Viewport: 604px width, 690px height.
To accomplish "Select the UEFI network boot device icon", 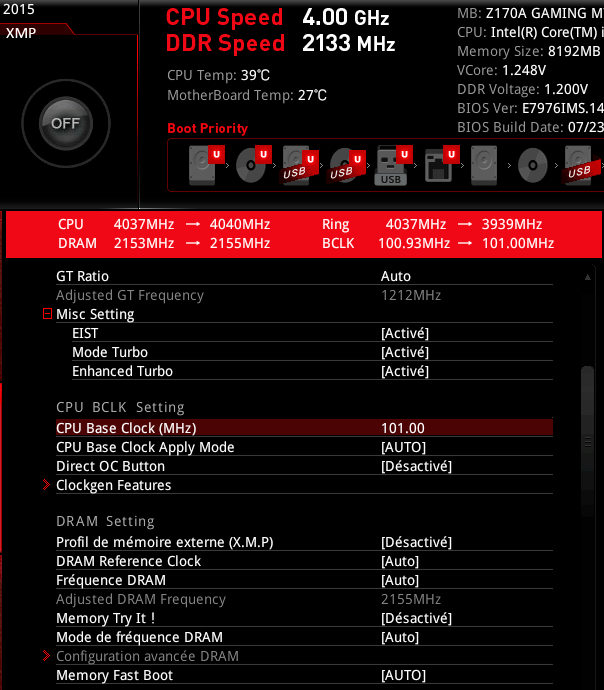I will coord(442,165).
